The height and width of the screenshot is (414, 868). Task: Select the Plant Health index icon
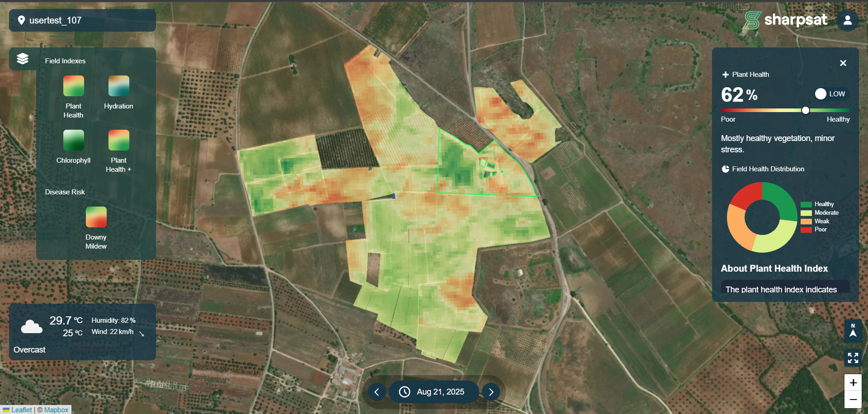pos(73,86)
